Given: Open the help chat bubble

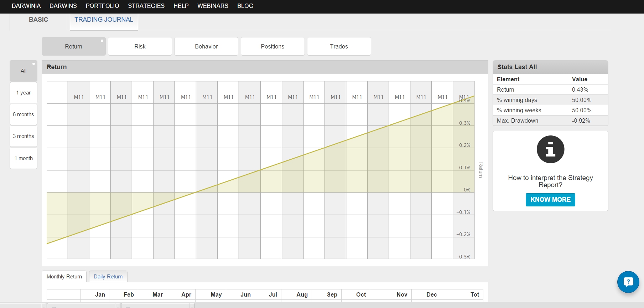Looking at the screenshot, I should [628, 282].
